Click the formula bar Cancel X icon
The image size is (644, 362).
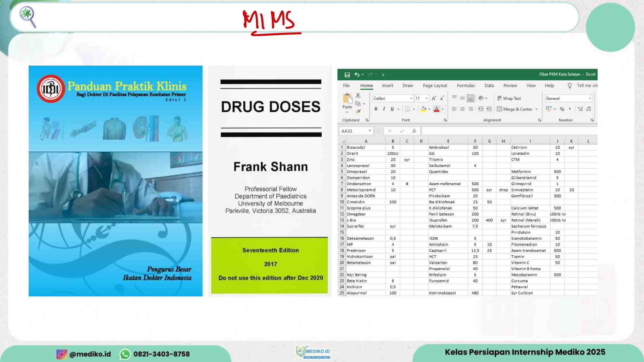point(390,131)
